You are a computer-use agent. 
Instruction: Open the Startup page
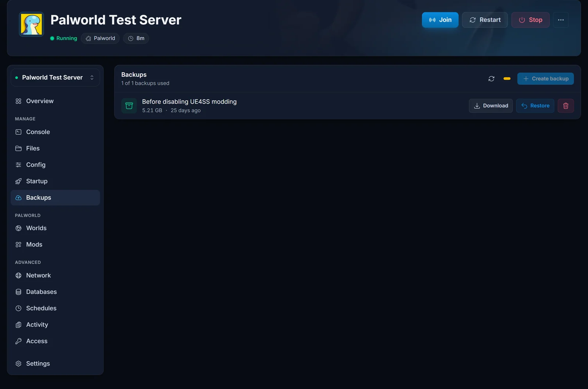click(55, 181)
